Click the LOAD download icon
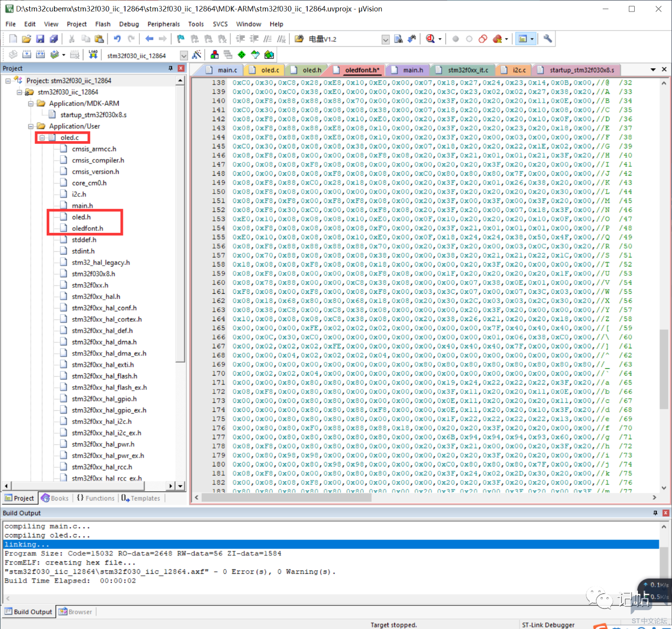This screenshot has height=629, width=672. click(x=93, y=55)
